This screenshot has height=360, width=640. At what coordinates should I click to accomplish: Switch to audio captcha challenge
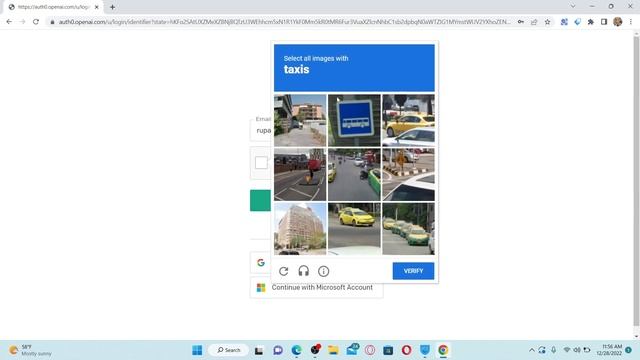(303, 271)
